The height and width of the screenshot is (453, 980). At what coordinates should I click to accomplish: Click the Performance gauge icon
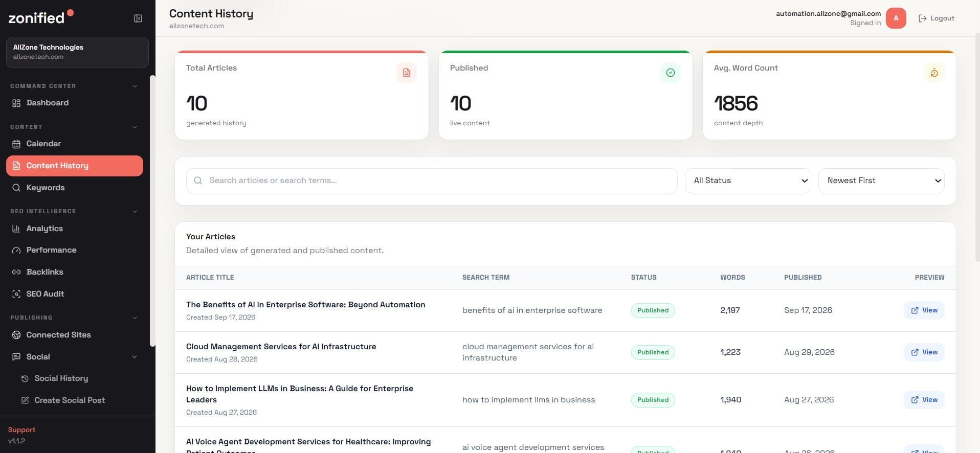click(x=16, y=250)
